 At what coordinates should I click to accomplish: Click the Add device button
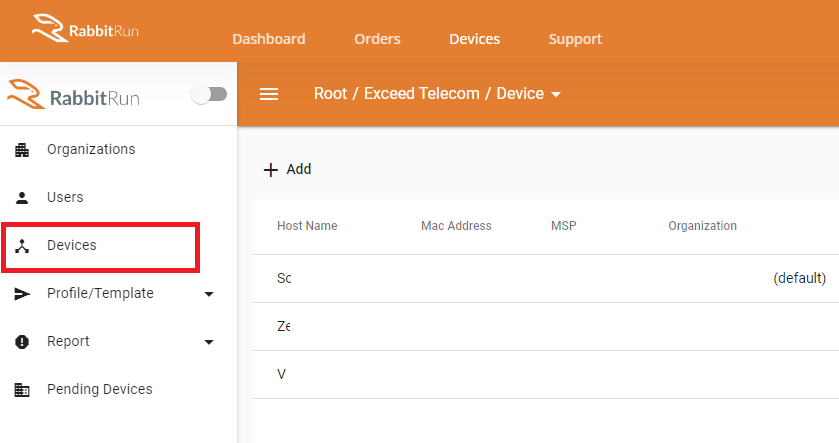pyautogui.click(x=288, y=170)
